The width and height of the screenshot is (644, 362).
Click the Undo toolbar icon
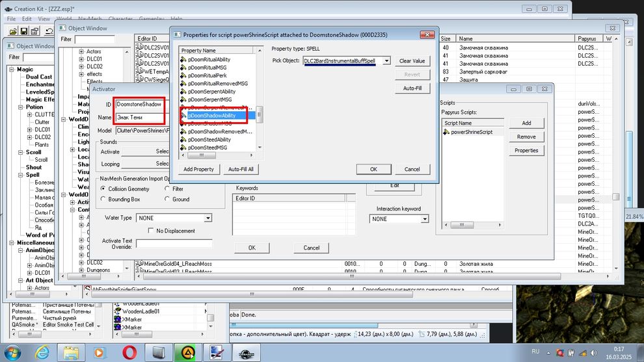[49, 31]
